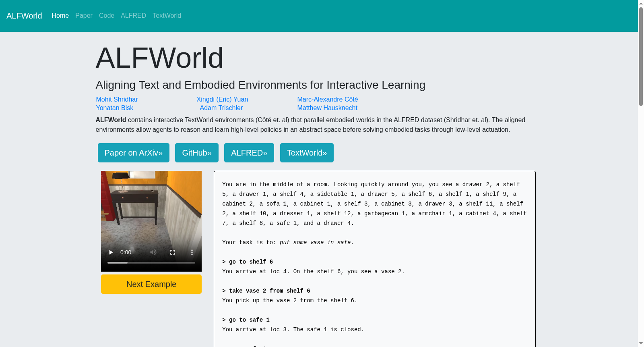Image resolution: width=644 pixels, height=347 pixels.
Task: Click the Paper on ArXiv button
Action: [134, 153]
